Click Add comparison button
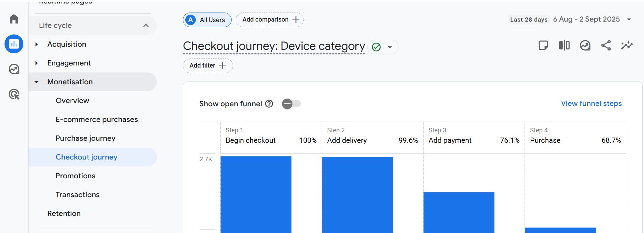The height and width of the screenshot is (233, 644). tap(269, 20)
